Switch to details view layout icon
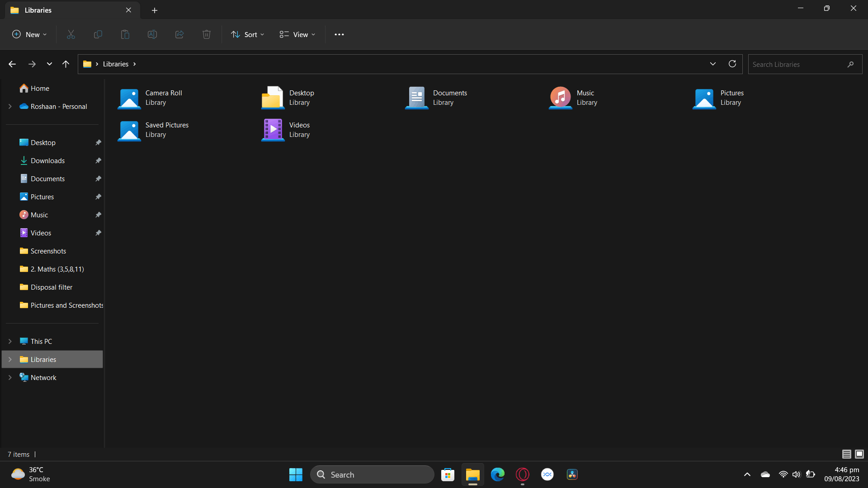 [847, 454]
